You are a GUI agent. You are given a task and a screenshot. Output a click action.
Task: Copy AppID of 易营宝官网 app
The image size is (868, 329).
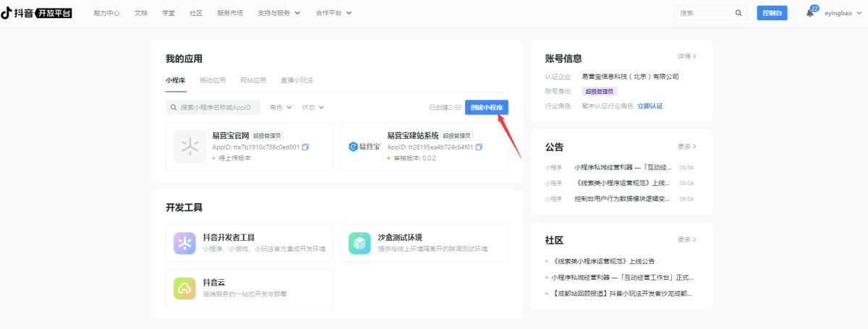[305, 147]
